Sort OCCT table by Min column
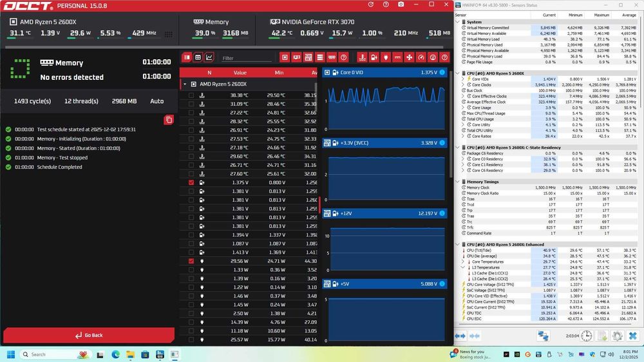The width and height of the screenshot is (644, 362). pyautogui.click(x=279, y=73)
